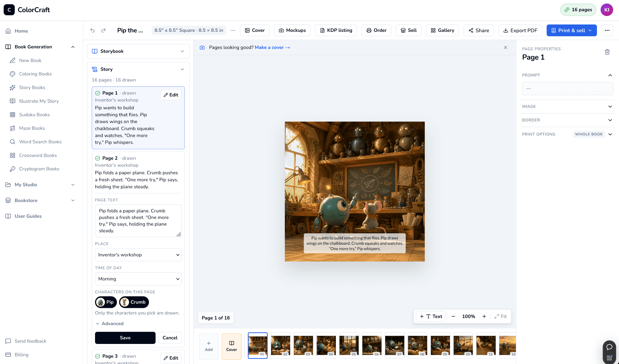Delete page using trash icon
The image size is (619, 364).
[x=607, y=52]
